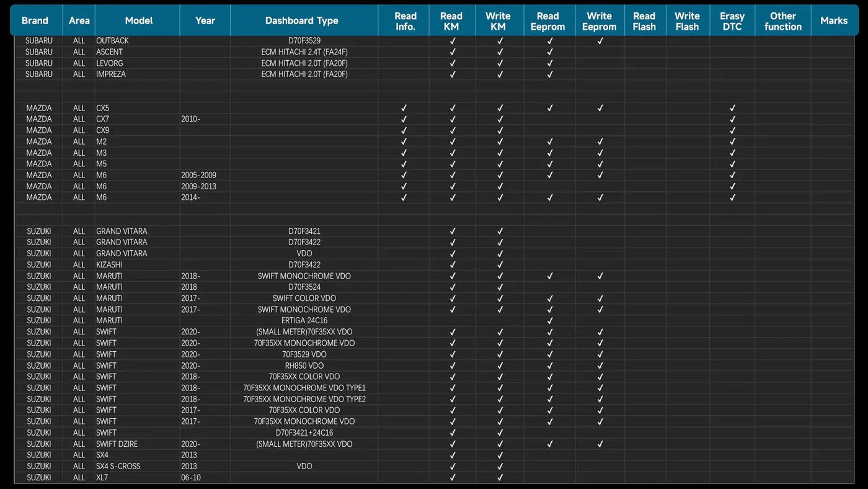The image size is (868, 489).
Task: Click Read Eeprom checkmark for SUBARU IMPREZA
Action: [550, 74]
